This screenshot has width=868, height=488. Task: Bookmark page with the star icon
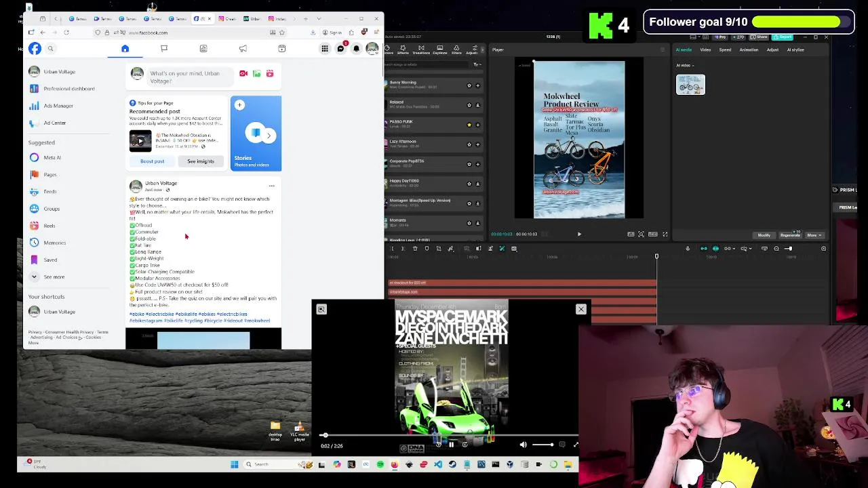pos(281,33)
